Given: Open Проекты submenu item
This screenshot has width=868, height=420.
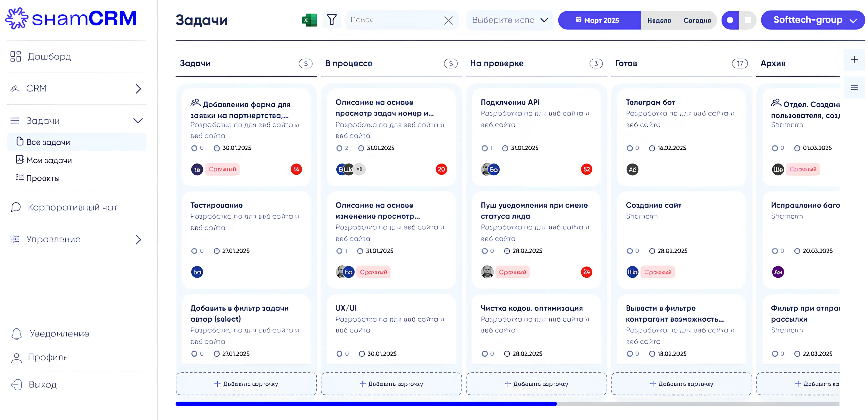Looking at the screenshot, I should [x=43, y=178].
